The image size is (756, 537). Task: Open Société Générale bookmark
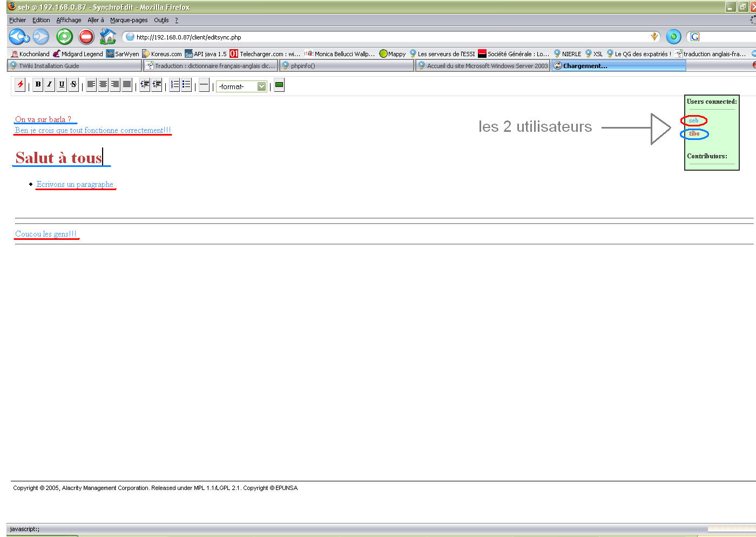tap(514, 53)
